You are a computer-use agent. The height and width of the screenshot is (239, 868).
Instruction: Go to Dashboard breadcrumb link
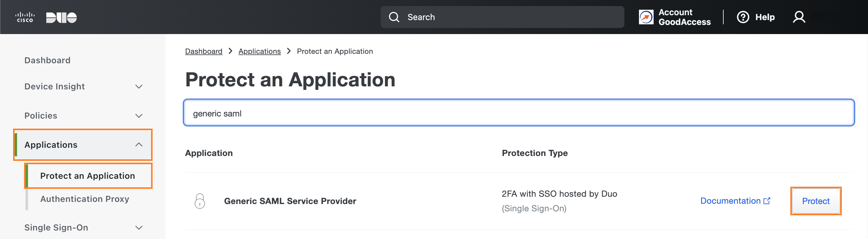tap(203, 51)
